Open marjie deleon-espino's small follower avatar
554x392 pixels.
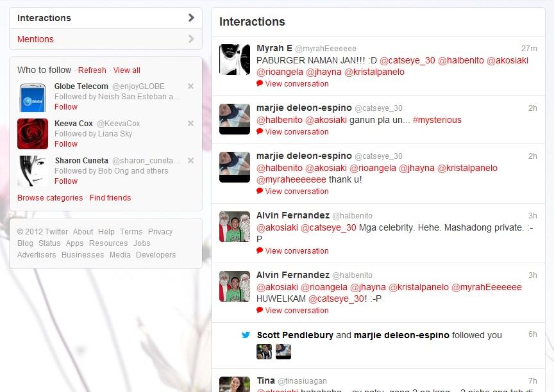click(x=283, y=352)
